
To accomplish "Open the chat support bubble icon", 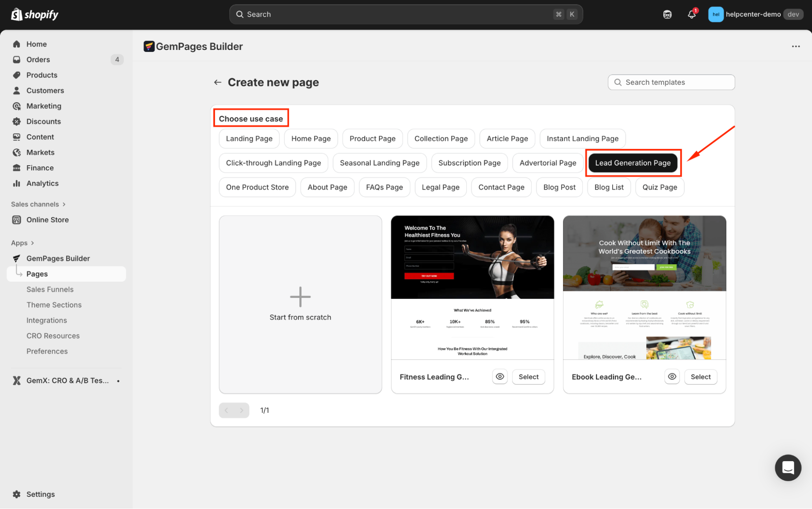I will pos(788,468).
